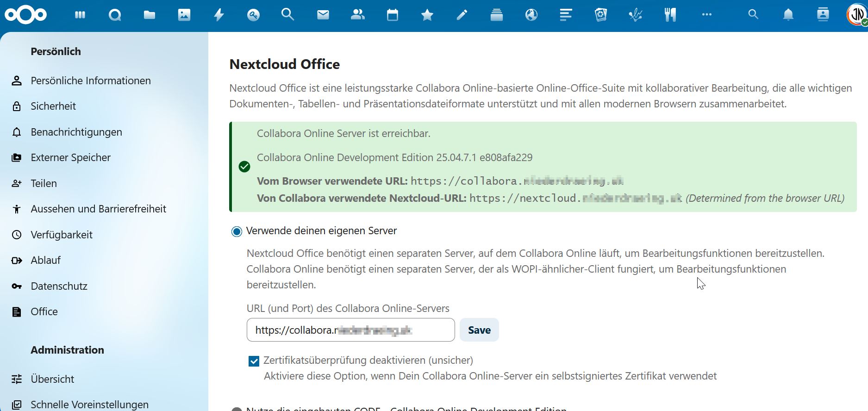Open the Activity lightning bolt icon
This screenshot has width=868, height=411.
pyautogui.click(x=219, y=15)
